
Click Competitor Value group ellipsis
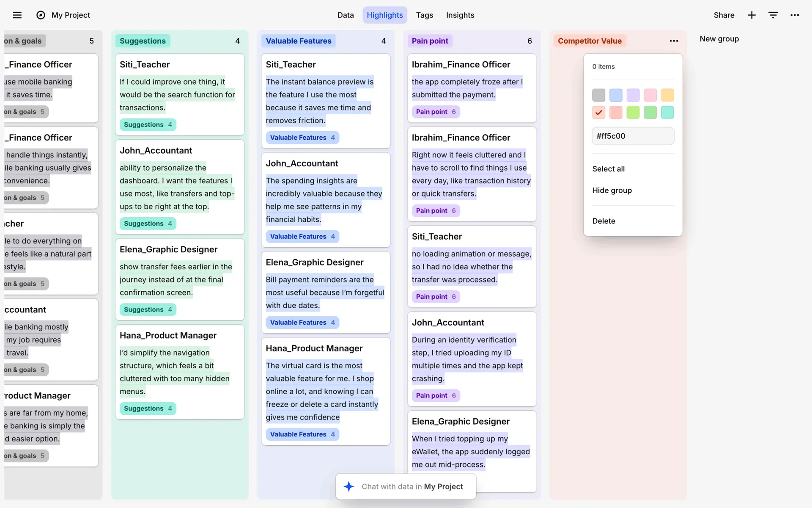[674, 41]
